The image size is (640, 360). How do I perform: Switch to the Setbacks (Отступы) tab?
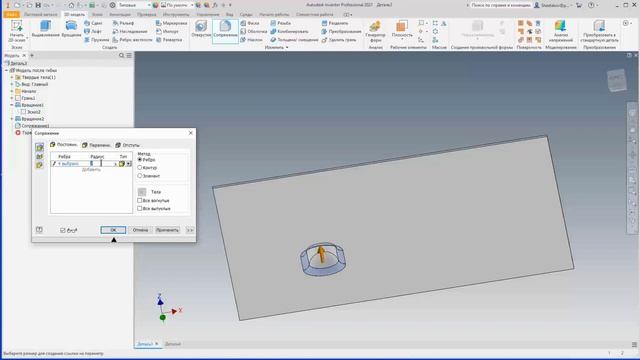[x=127, y=145]
